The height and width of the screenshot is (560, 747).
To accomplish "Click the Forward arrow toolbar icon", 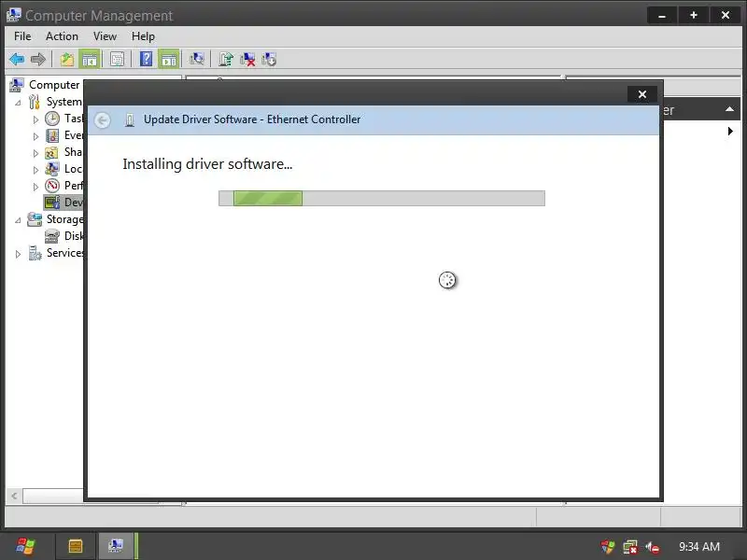I will (38, 60).
